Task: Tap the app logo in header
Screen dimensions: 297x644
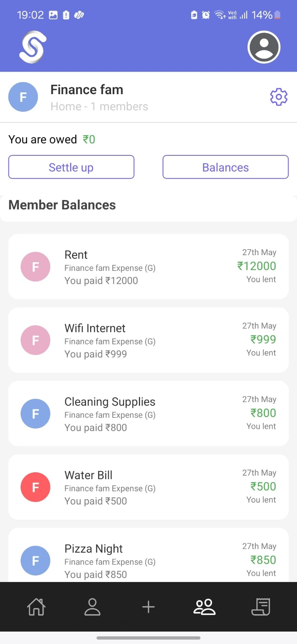Action: point(33,47)
